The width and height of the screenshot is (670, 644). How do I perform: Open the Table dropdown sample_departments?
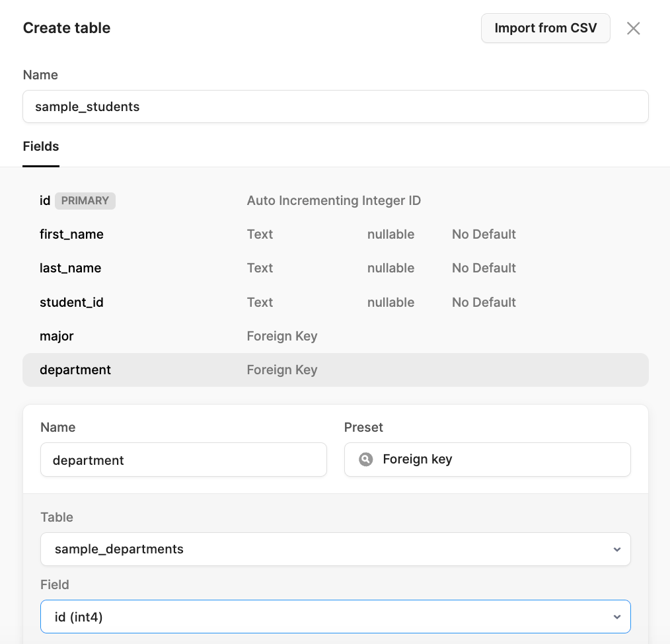coord(336,549)
